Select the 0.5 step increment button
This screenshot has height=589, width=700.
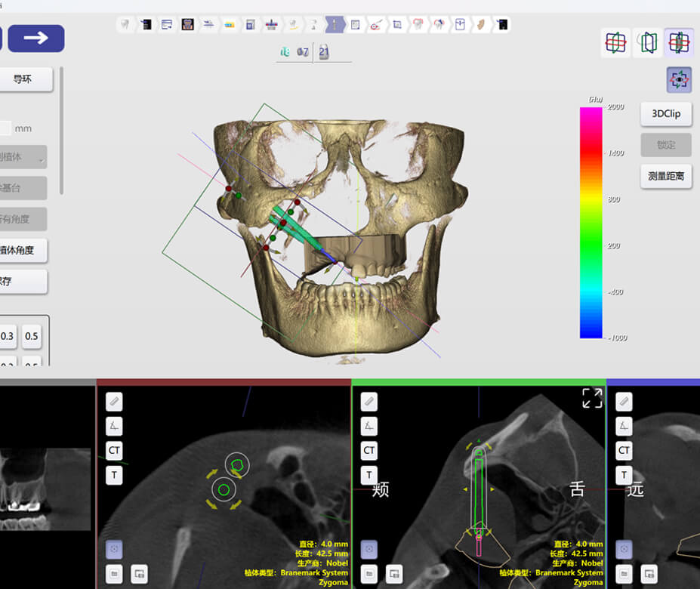click(31, 336)
